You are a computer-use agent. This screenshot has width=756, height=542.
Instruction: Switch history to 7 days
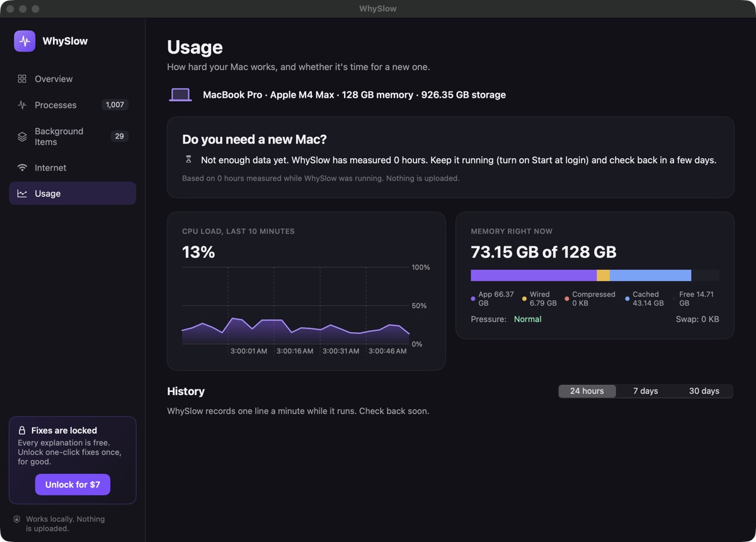tap(645, 391)
